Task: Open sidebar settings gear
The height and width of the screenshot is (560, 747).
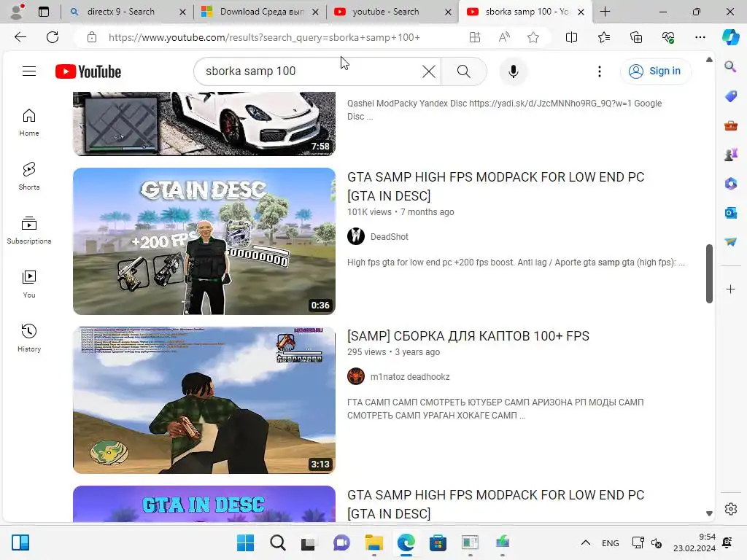Action: 730,509
